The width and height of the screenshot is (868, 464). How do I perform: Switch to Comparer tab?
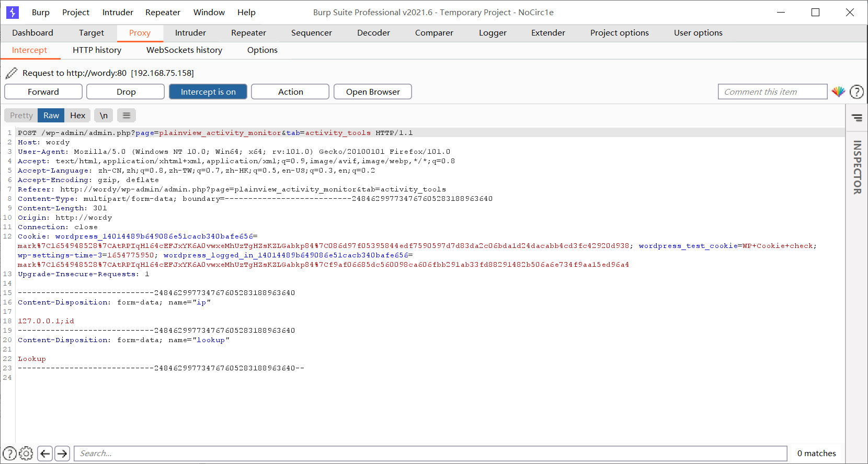434,32
